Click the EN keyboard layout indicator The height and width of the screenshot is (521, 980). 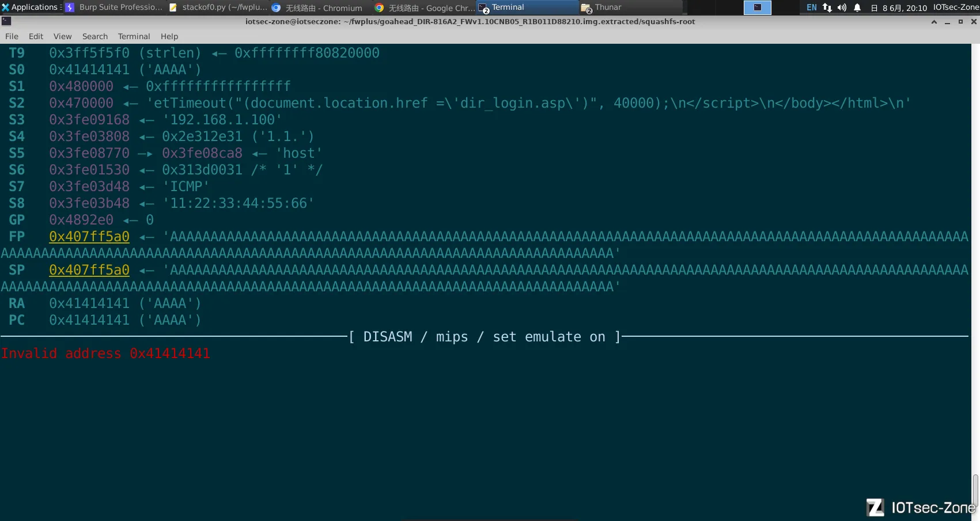811,7
